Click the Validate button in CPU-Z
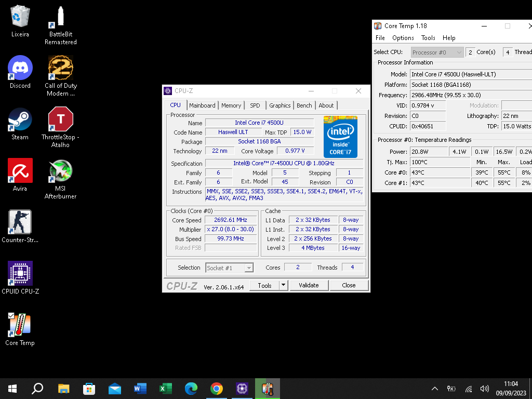 point(309,285)
